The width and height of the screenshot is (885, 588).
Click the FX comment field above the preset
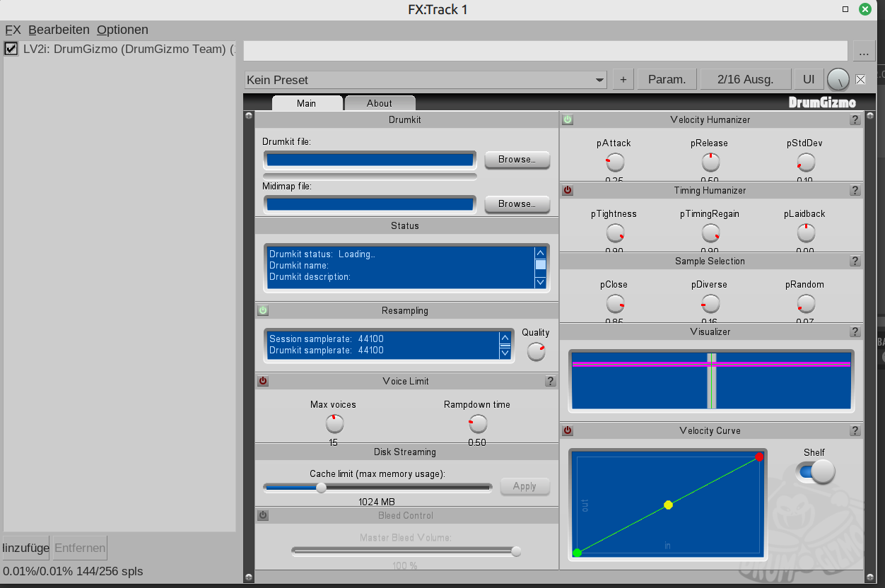(x=545, y=51)
